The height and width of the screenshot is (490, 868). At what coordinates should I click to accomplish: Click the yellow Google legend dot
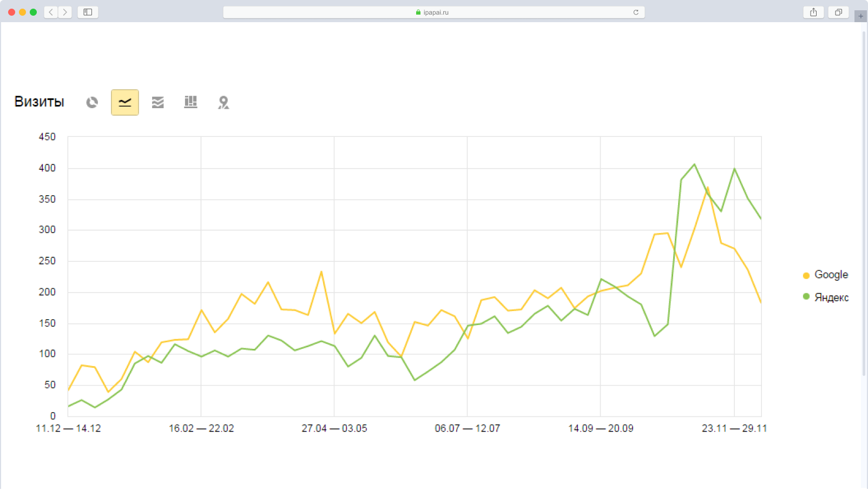coord(806,275)
